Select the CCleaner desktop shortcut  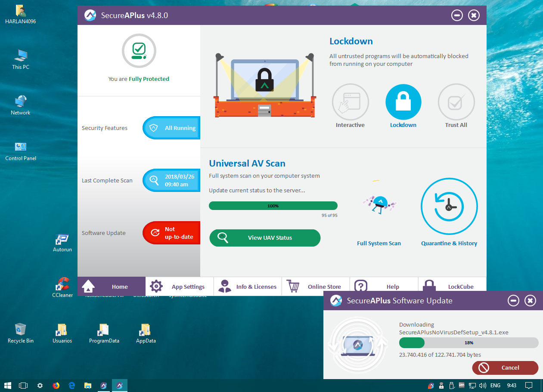[62, 287]
